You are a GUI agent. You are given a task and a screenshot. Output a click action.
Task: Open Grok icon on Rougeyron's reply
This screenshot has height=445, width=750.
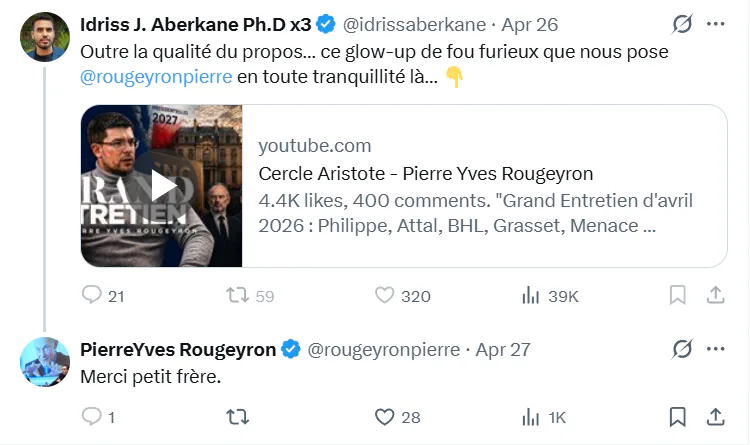[682, 349]
